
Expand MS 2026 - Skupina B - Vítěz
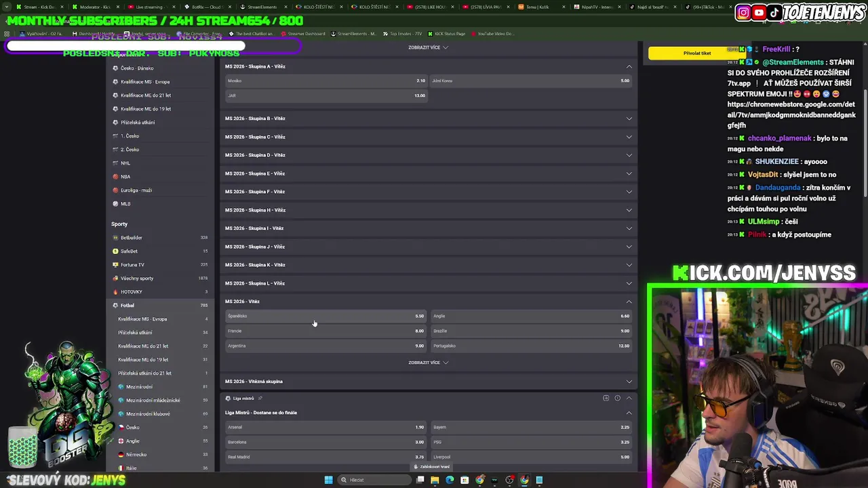tap(629, 119)
